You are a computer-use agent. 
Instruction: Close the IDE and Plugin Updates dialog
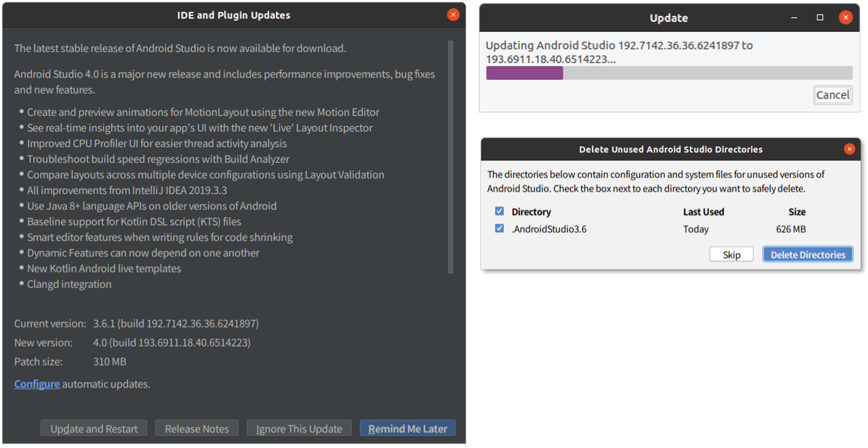pos(453,15)
